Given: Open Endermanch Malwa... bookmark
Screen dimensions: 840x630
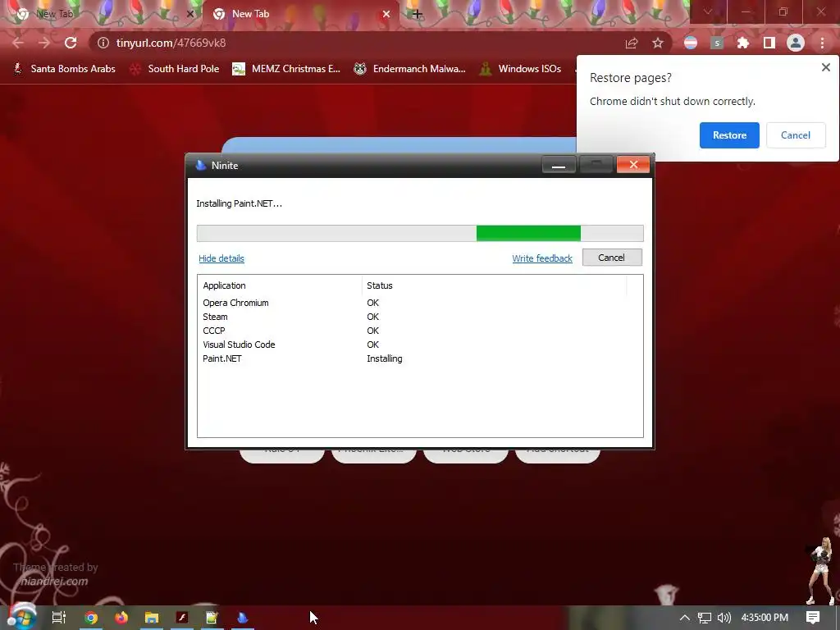Looking at the screenshot, I should [x=410, y=69].
